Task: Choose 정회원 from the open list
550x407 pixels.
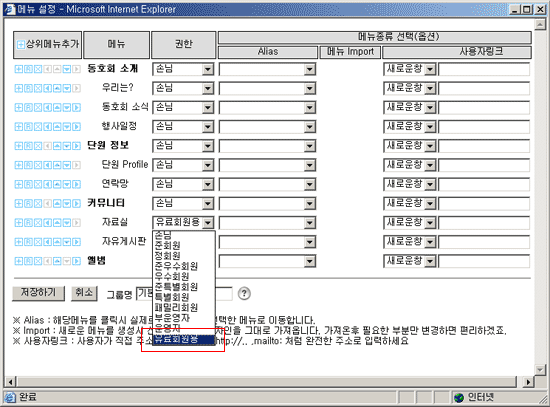Action: (x=184, y=256)
